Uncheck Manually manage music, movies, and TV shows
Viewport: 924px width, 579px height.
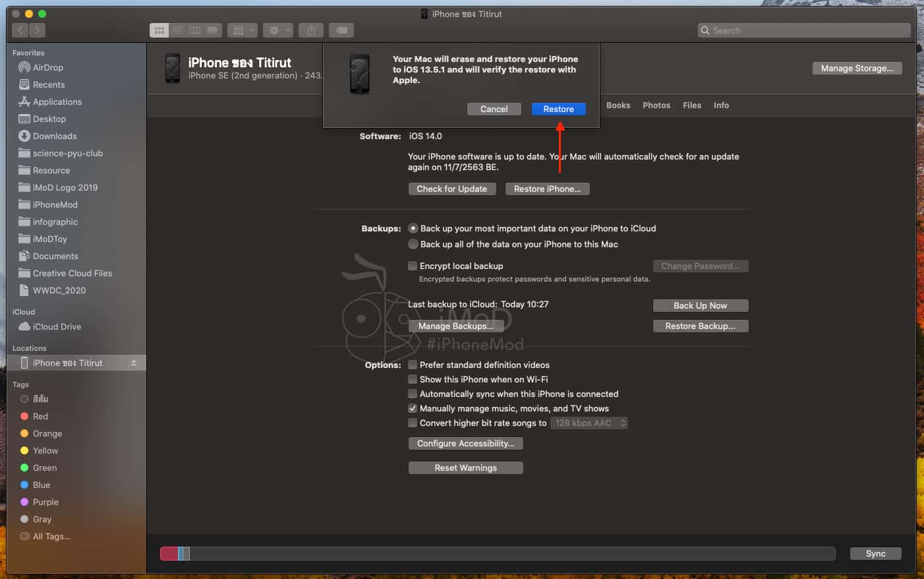413,408
